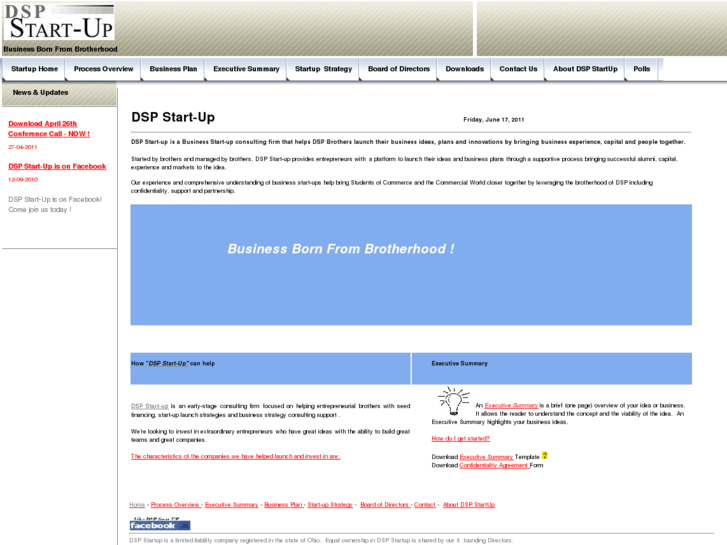The height and width of the screenshot is (545, 727).
Task: Open How do I get started link
Action: pos(460,438)
